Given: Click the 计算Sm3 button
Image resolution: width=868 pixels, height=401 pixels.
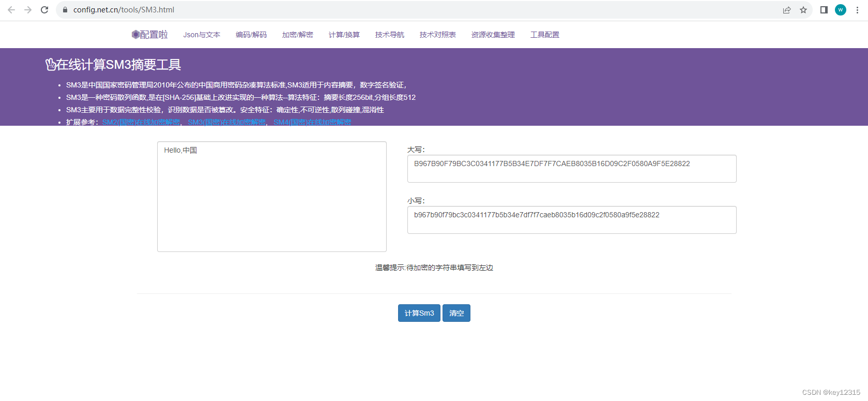Looking at the screenshot, I should (419, 313).
